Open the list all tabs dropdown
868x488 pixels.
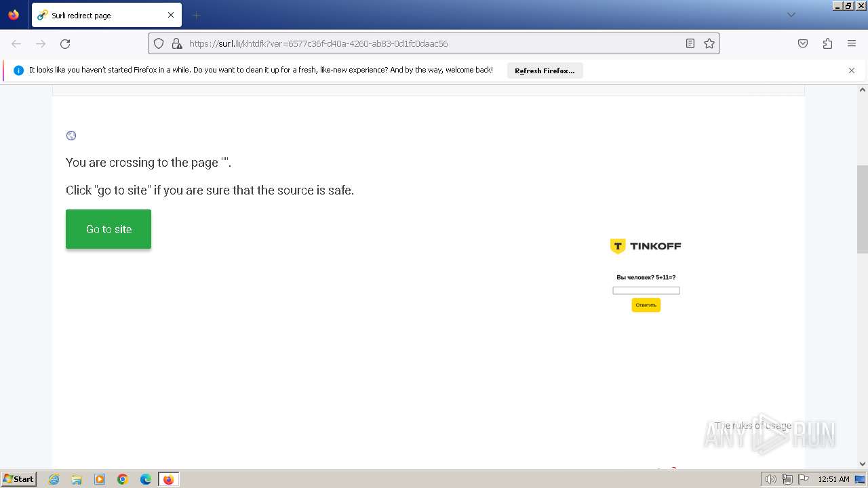coord(791,15)
